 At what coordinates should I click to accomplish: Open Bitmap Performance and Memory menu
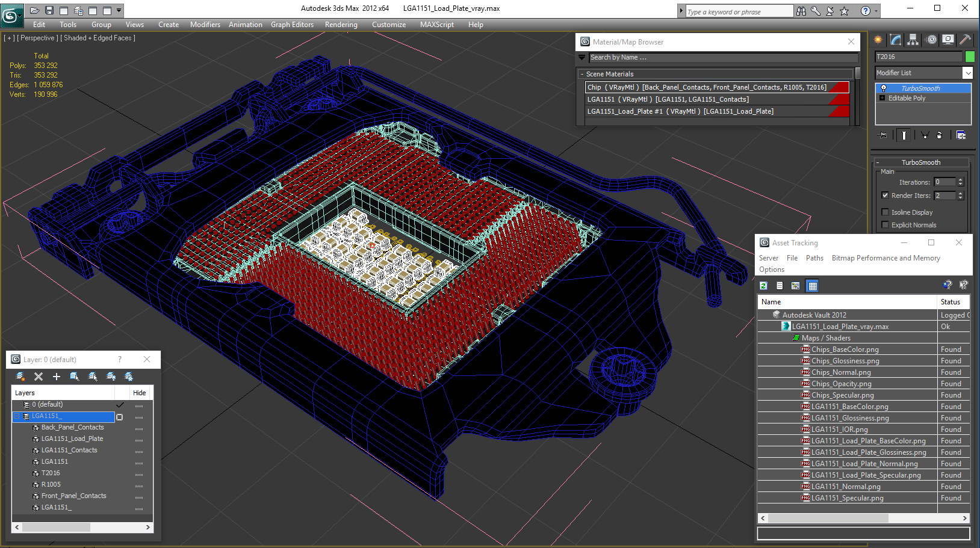pyautogui.click(x=885, y=258)
